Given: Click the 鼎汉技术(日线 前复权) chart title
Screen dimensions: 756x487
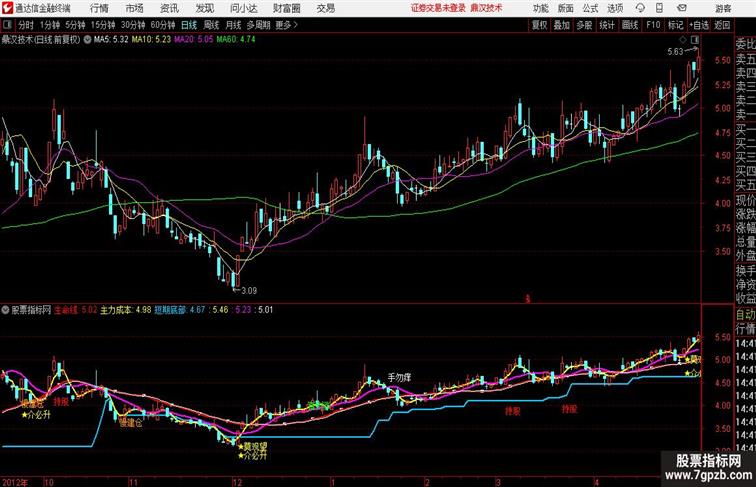Looking at the screenshot, I should click(41, 40).
